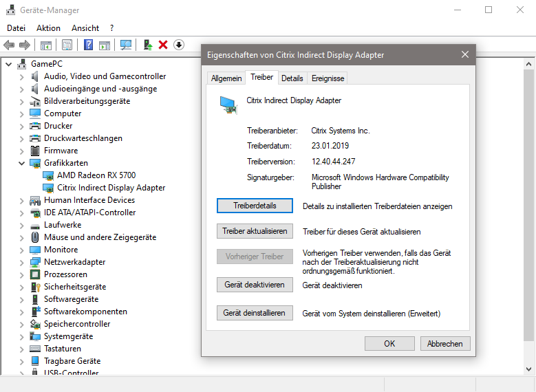Click the vertical scrollbar thumb of device tree
The height and width of the screenshot is (392, 536).
[x=528, y=205]
